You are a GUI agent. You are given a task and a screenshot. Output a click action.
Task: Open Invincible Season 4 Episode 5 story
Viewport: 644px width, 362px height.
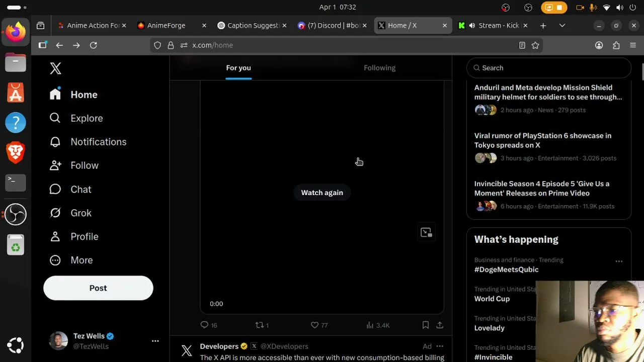[x=548, y=195]
